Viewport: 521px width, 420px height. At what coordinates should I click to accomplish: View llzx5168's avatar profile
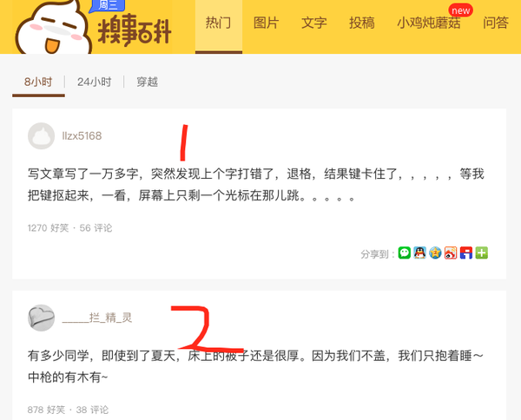pos(41,135)
